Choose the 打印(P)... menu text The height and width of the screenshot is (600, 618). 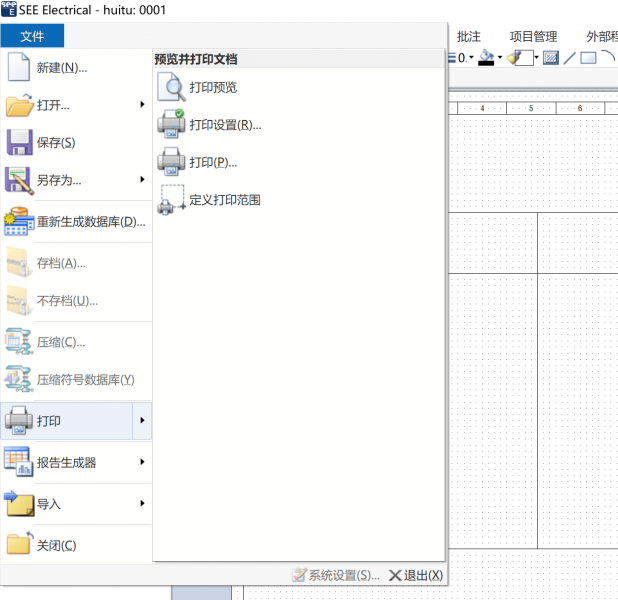point(213,162)
